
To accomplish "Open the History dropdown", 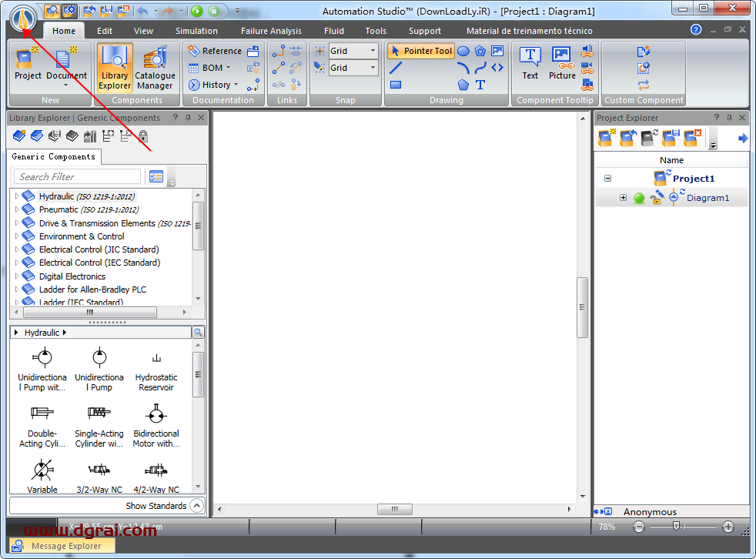I will (x=213, y=85).
